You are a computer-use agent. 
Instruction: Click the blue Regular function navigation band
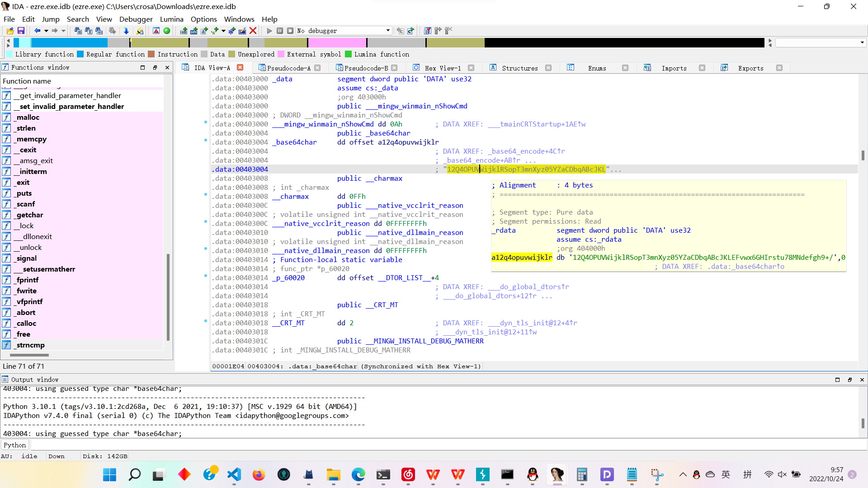pos(69,42)
